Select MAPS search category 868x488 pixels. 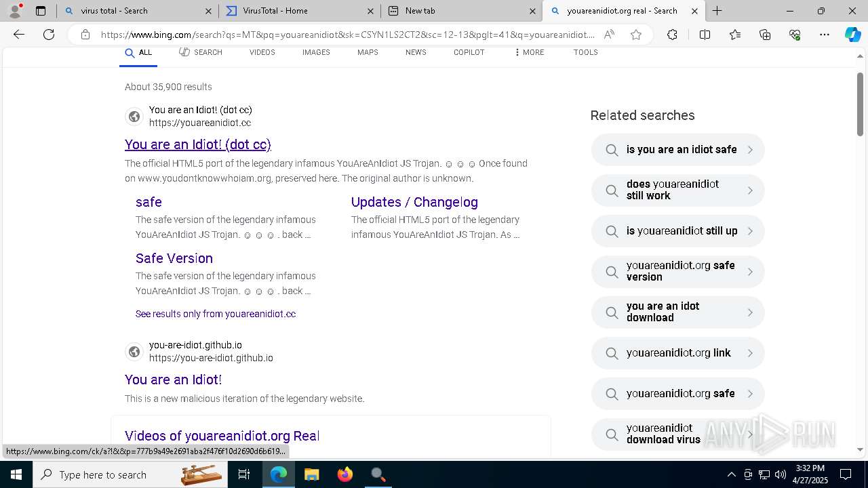[368, 53]
